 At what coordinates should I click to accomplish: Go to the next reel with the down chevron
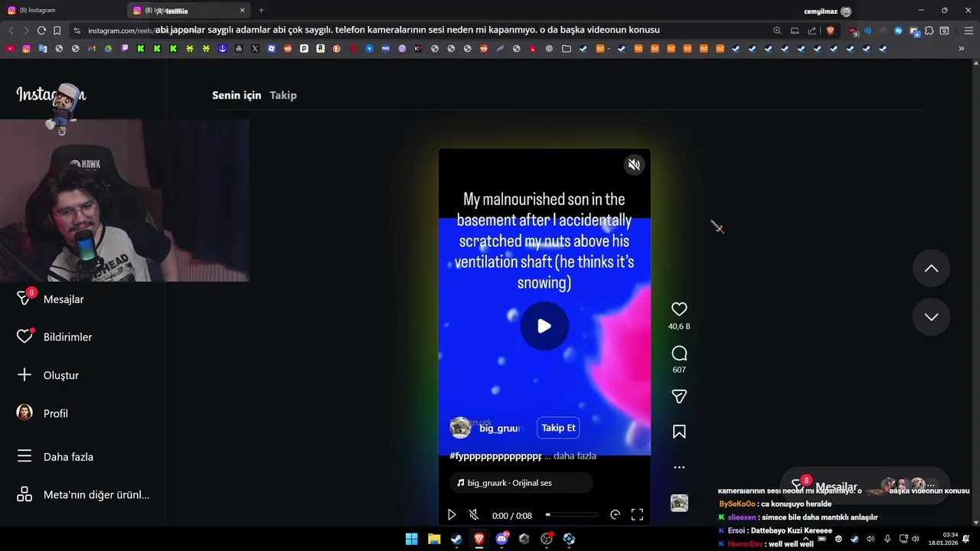[x=931, y=317]
